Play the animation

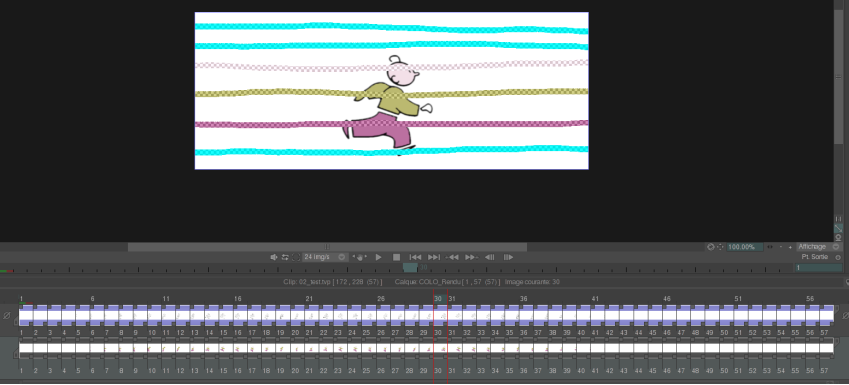coord(378,257)
